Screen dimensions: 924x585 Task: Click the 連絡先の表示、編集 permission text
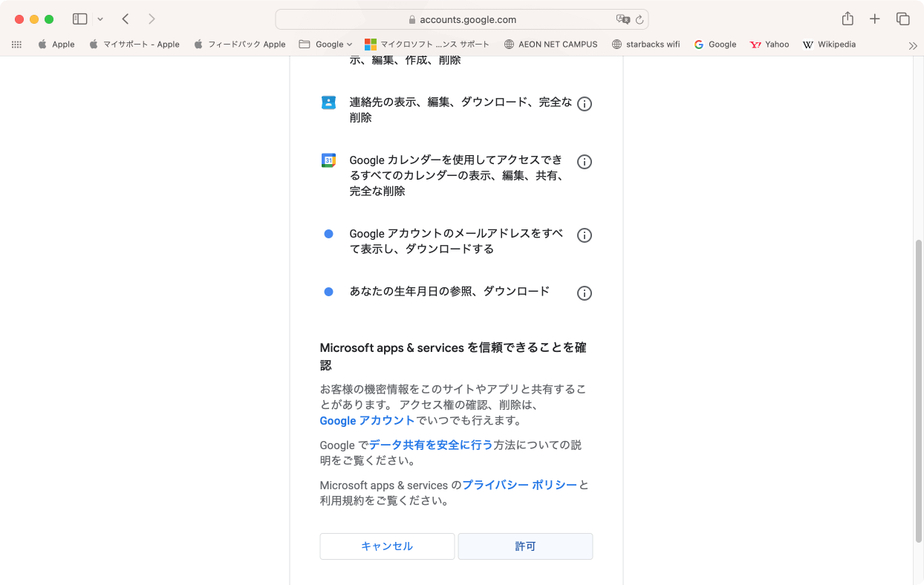[461, 110]
